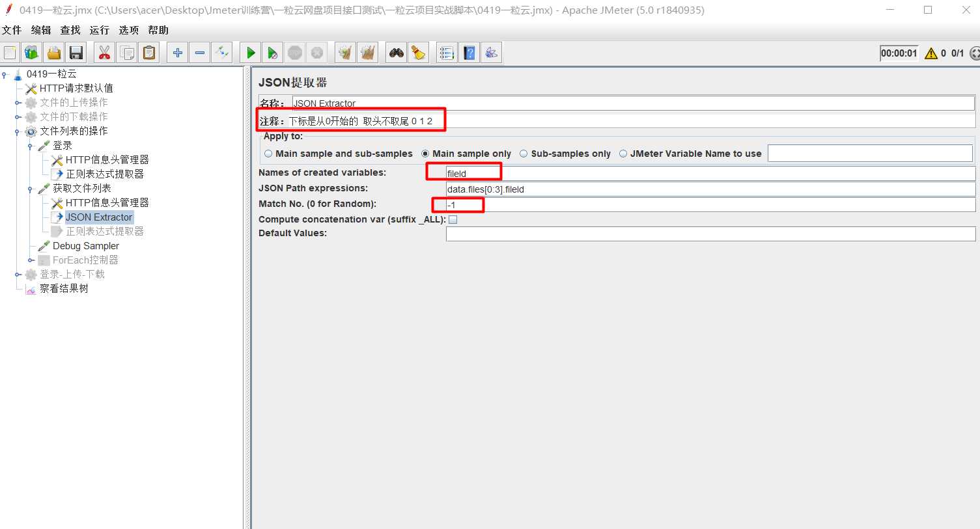The image size is (980, 529).
Task: Open the 选项 menu
Action: (129, 30)
